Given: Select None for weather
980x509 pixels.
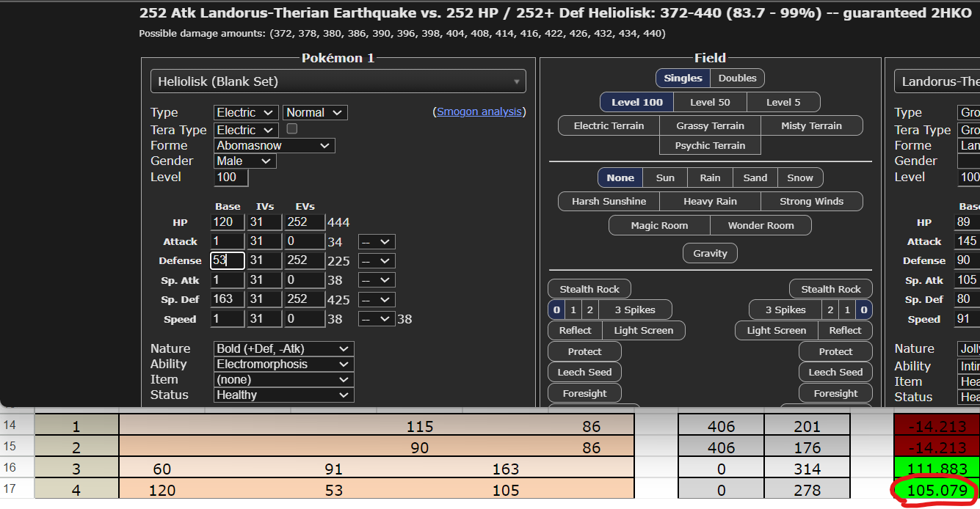Looking at the screenshot, I should click(620, 177).
